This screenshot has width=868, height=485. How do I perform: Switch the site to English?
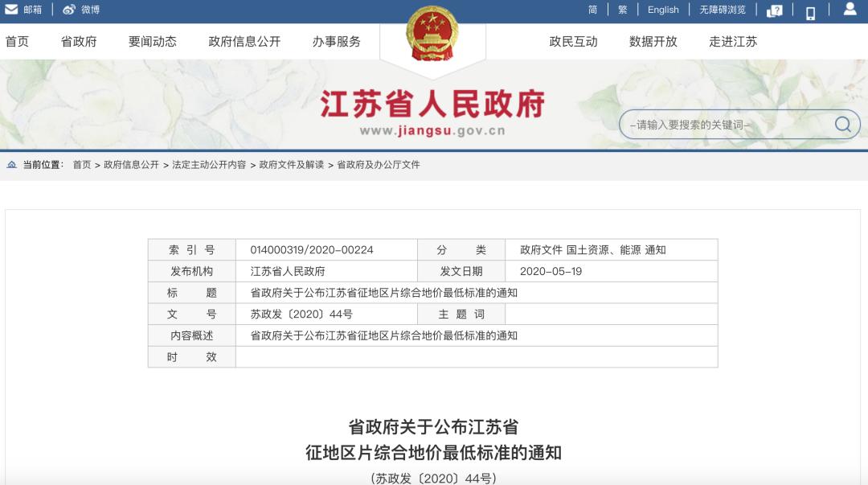pos(662,9)
